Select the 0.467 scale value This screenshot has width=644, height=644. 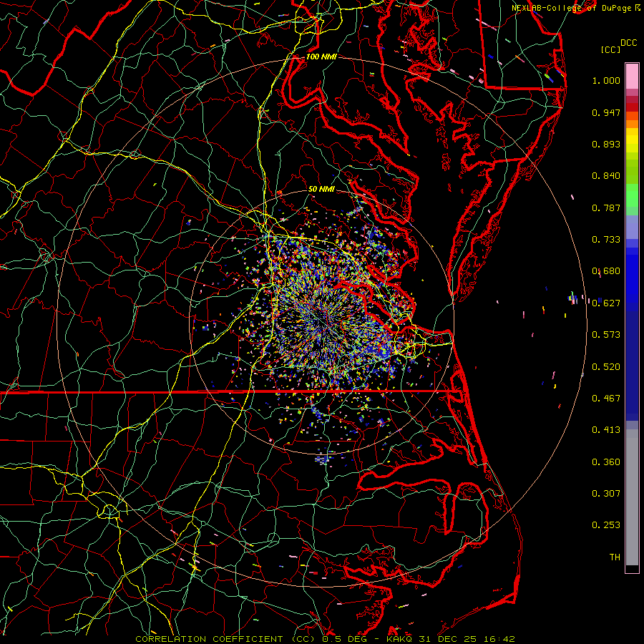coord(606,399)
